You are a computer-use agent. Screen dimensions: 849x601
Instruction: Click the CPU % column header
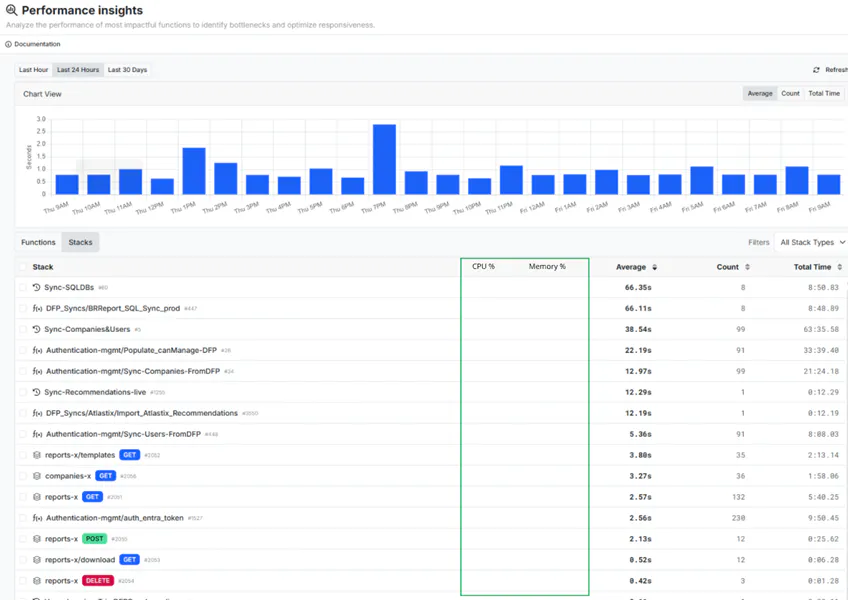pyautogui.click(x=484, y=266)
